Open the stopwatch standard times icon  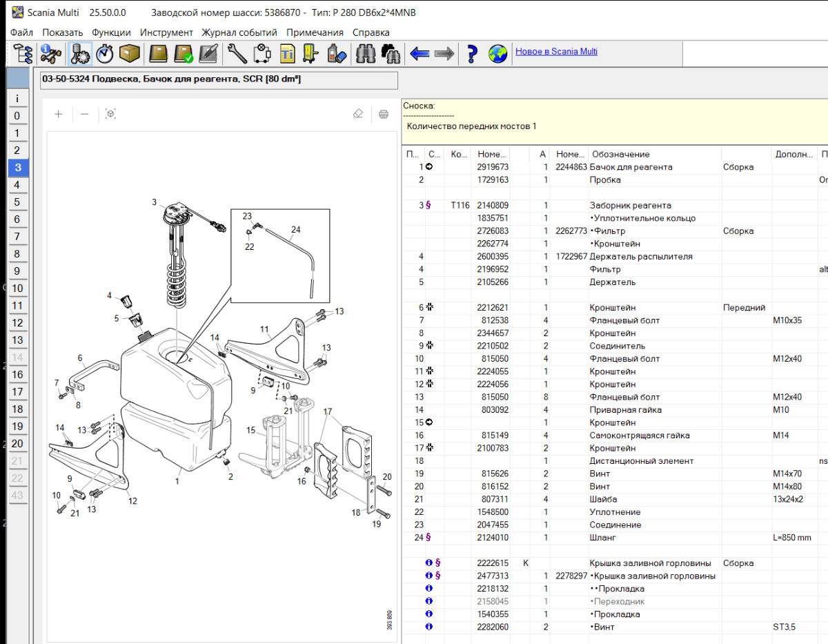coord(104,53)
